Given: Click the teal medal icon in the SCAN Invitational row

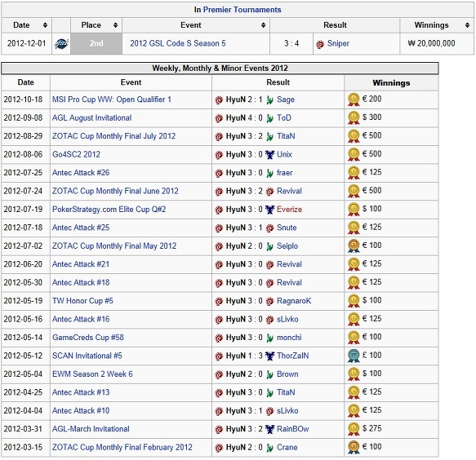Looking at the screenshot, I should 354,356.
